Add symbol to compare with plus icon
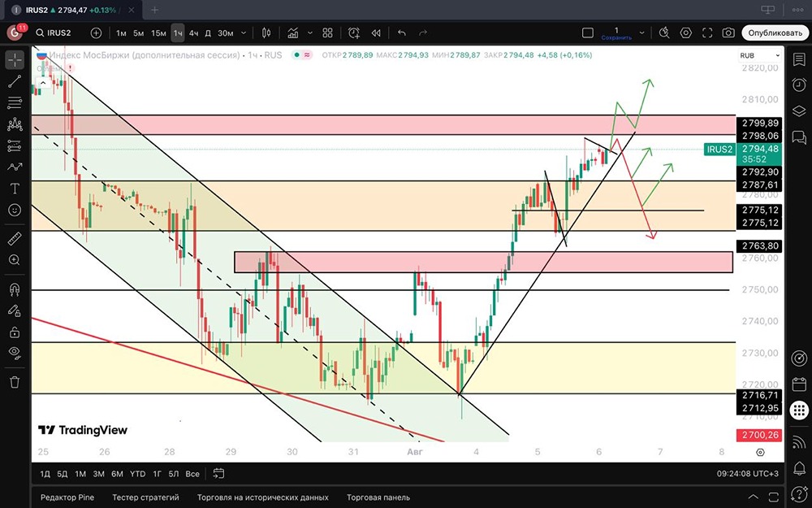Viewport: 812px width, 508px height. [x=96, y=33]
